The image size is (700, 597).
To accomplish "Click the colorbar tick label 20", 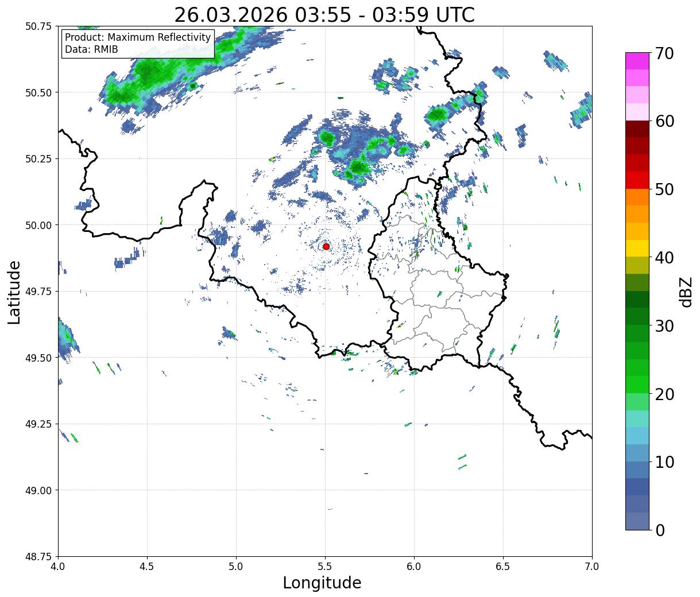I will (664, 394).
